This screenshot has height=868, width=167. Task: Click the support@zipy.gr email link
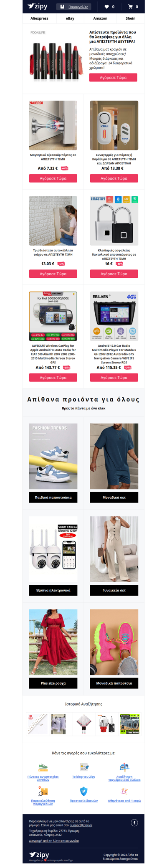click(81, 825)
